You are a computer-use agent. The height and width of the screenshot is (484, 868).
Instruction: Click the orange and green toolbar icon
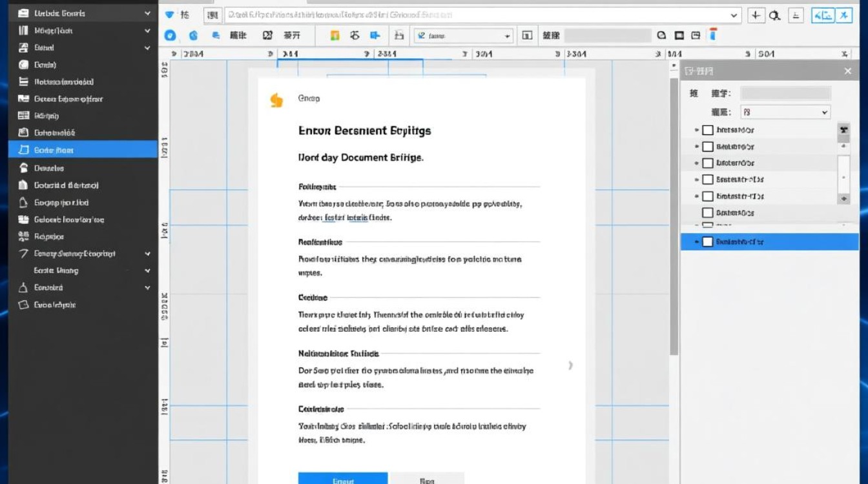coord(335,36)
